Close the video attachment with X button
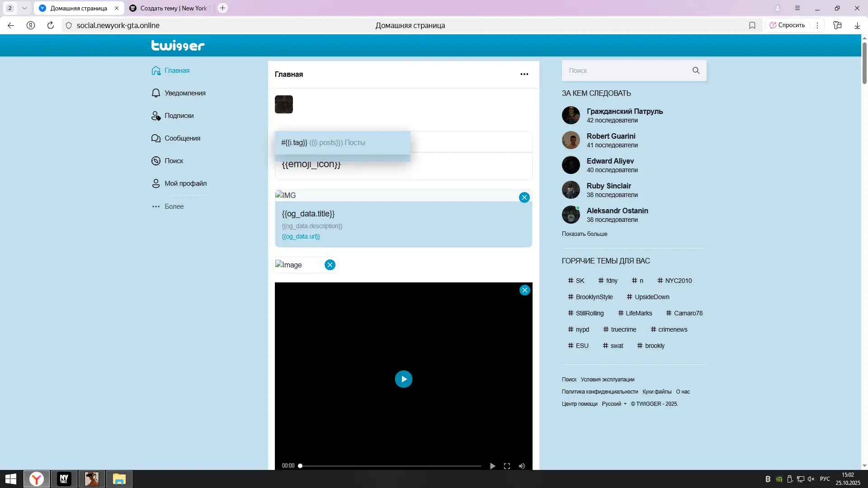 (x=524, y=290)
